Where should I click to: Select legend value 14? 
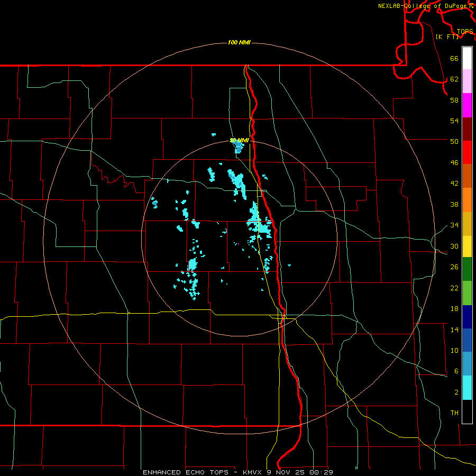[x=454, y=329]
